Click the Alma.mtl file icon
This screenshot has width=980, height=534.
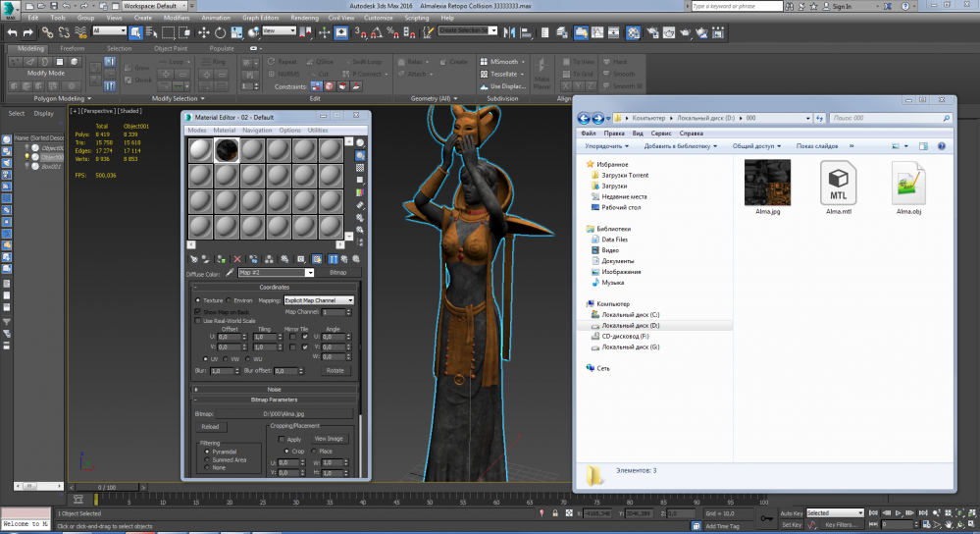[x=838, y=182]
